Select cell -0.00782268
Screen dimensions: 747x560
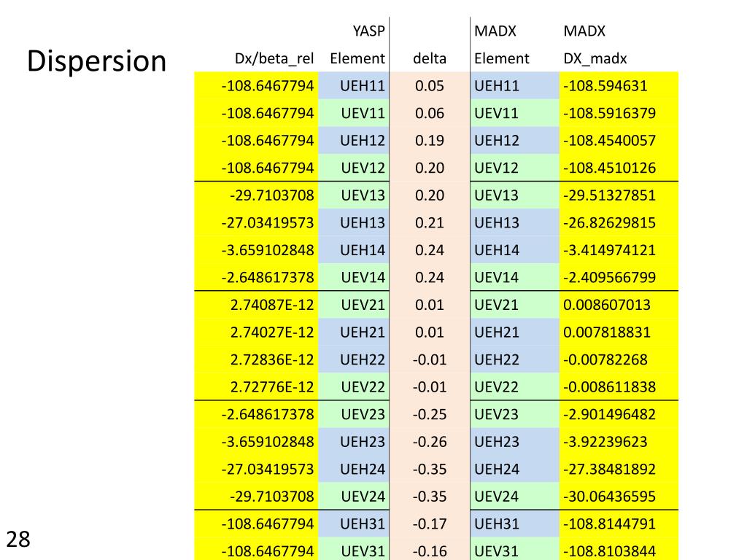[605, 359]
